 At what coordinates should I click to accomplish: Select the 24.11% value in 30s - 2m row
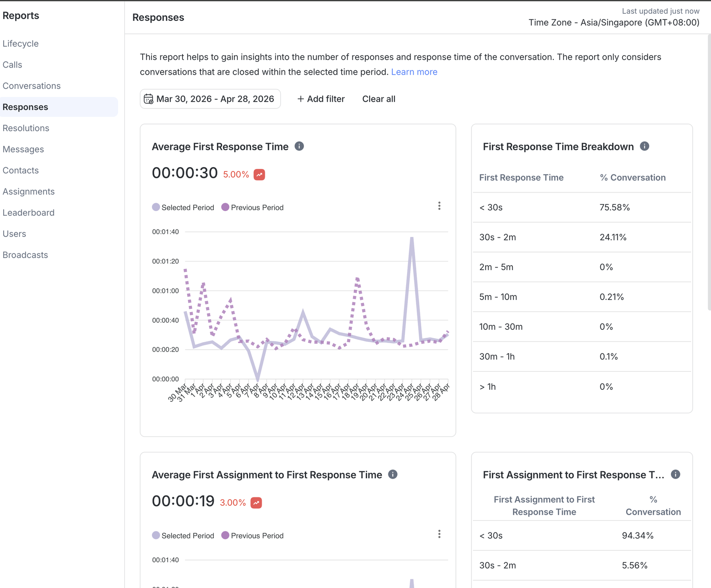613,237
